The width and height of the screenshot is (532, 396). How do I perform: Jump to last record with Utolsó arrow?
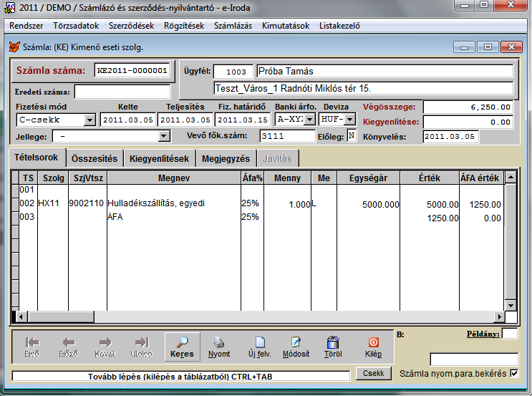click(x=142, y=342)
